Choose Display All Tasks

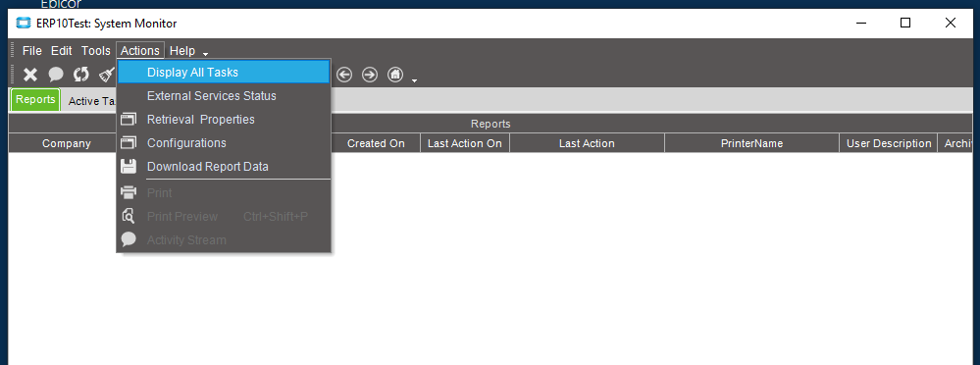[224, 73]
